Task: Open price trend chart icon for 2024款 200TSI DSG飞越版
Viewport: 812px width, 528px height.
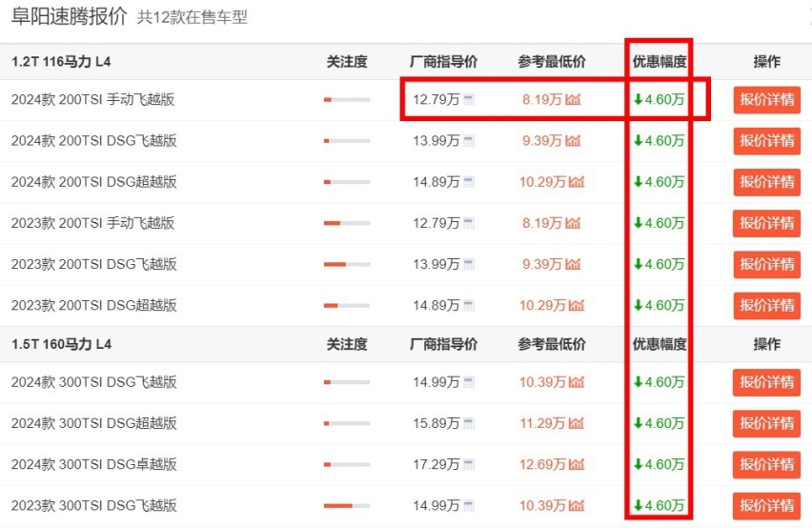Action: click(573, 141)
